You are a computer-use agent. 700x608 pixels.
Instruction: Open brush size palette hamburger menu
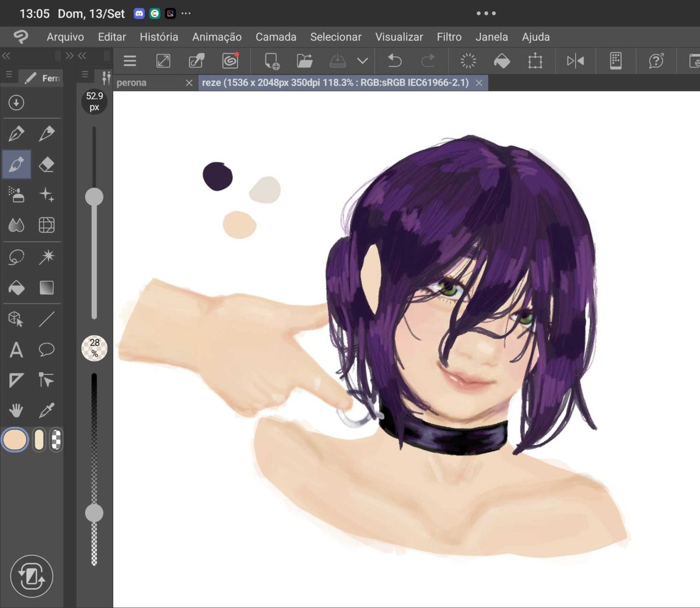point(85,75)
